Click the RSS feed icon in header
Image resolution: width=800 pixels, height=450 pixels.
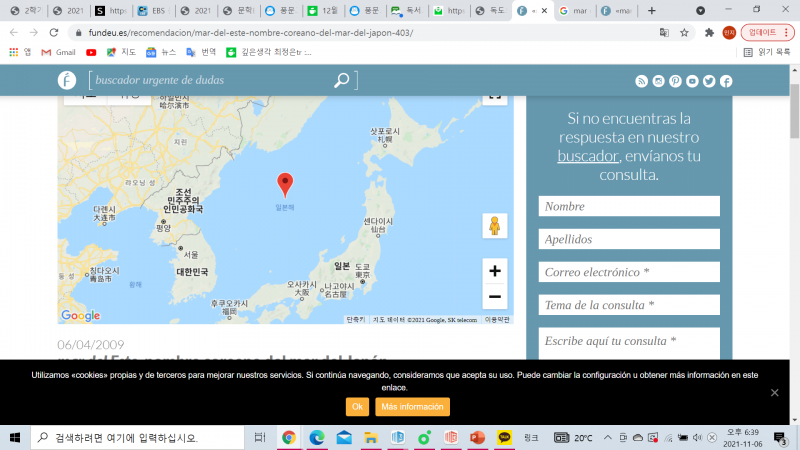click(x=641, y=81)
